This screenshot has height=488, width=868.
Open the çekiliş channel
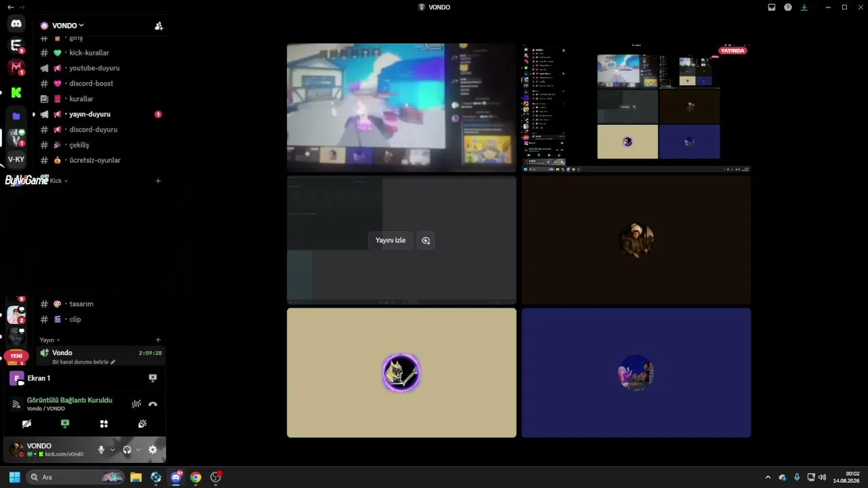tap(100, 145)
